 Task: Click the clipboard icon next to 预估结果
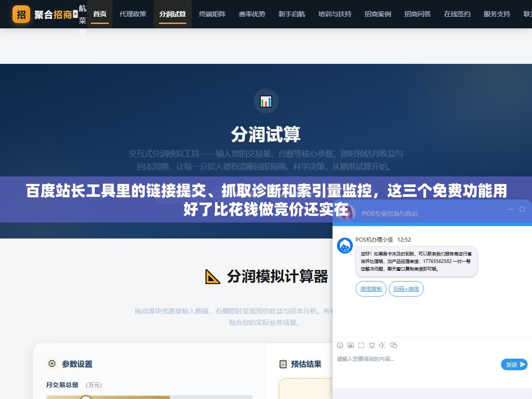coord(283,364)
